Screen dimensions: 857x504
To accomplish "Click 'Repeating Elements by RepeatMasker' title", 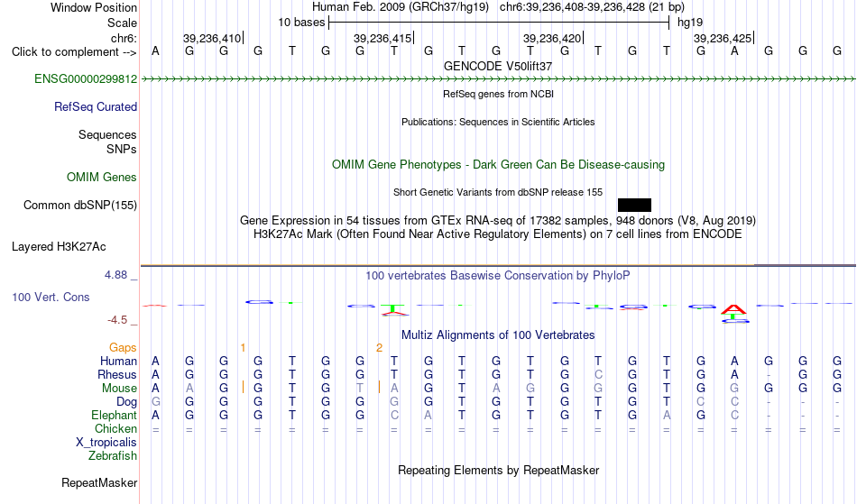I will pyautogui.click(x=499, y=470).
